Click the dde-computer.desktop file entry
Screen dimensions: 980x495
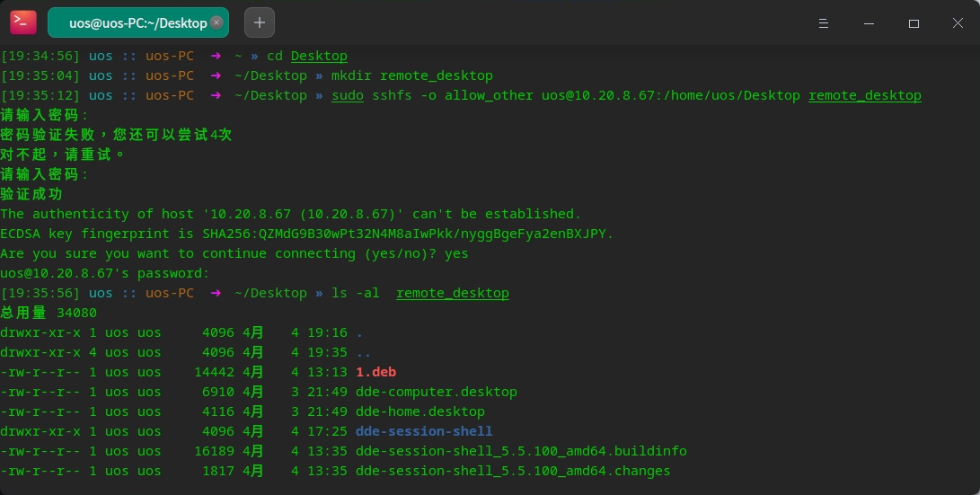436,392
